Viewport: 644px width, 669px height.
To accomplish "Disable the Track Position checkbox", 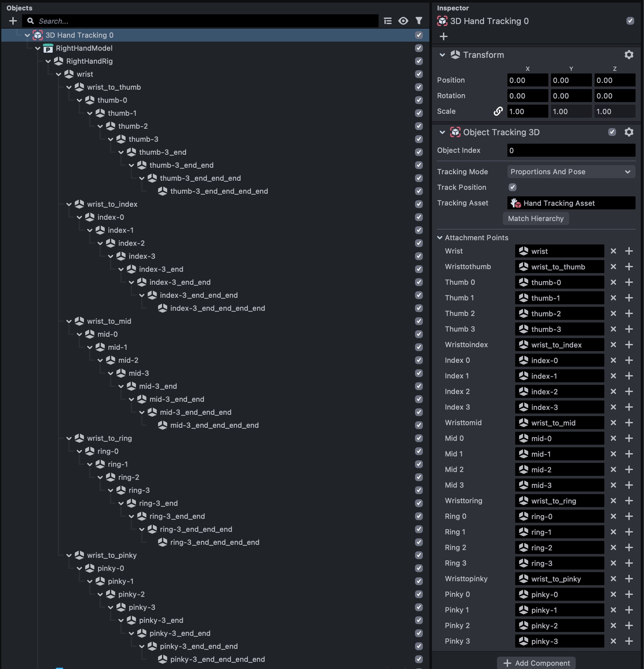I will click(512, 187).
